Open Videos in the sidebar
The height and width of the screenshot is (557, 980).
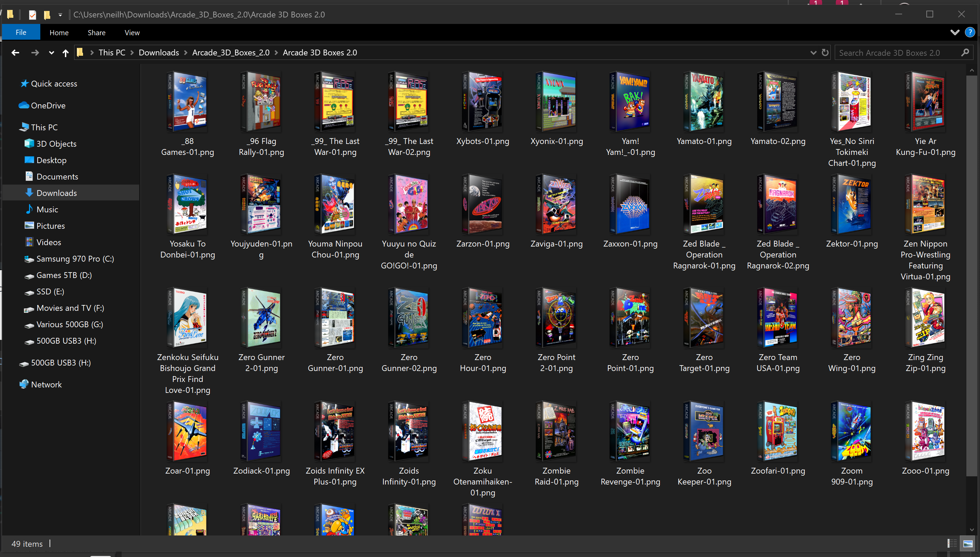[43, 242]
